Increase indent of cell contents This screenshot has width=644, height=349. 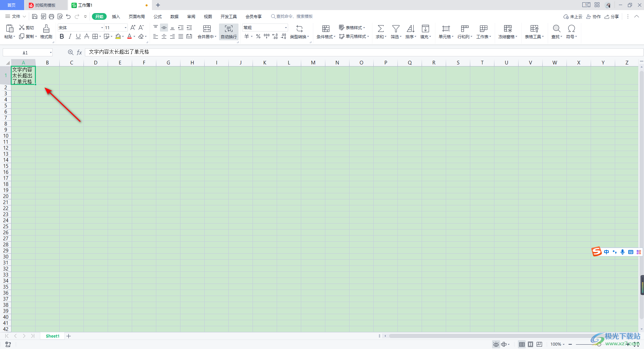click(189, 28)
